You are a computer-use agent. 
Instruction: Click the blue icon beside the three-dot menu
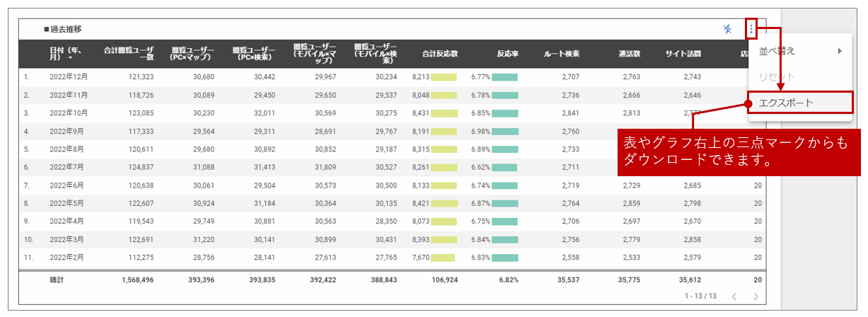click(x=728, y=29)
